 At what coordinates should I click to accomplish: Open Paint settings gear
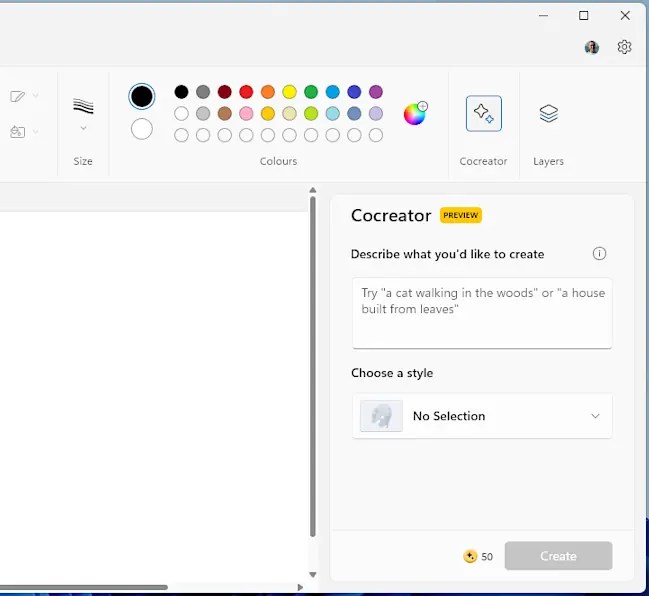pyautogui.click(x=624, y=47)
